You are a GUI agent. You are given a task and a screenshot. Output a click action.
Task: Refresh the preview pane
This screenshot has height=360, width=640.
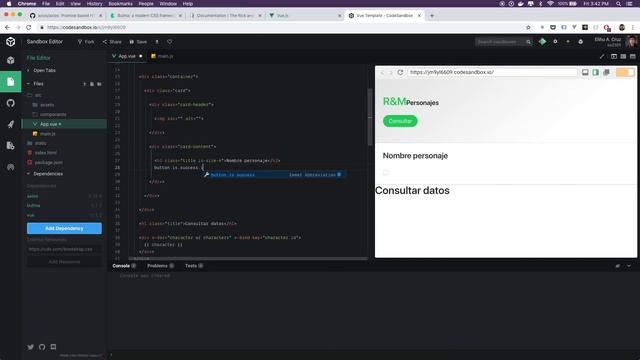pyautogui.click(x=400, y=72)
